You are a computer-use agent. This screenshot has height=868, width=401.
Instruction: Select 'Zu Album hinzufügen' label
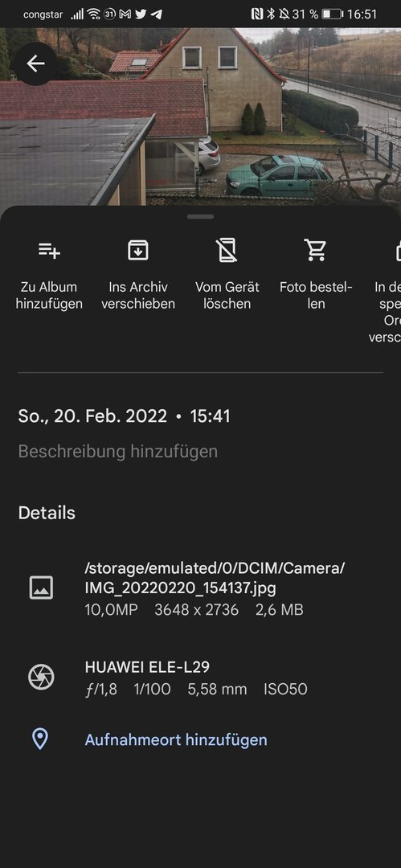49,296
